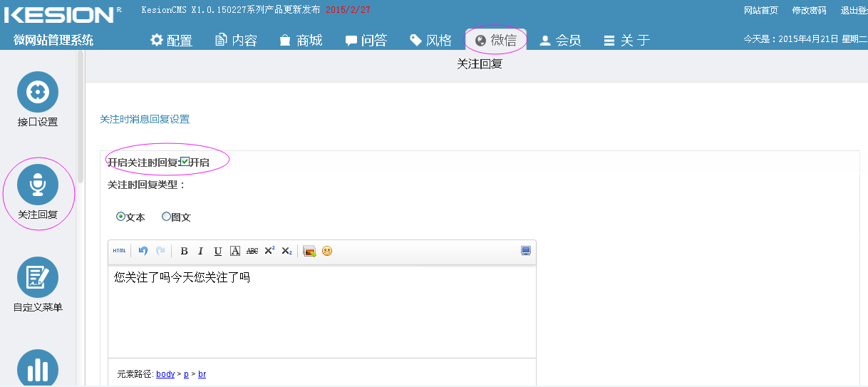Open the 微信 menu
868x387 pixels.
[496, 41]
